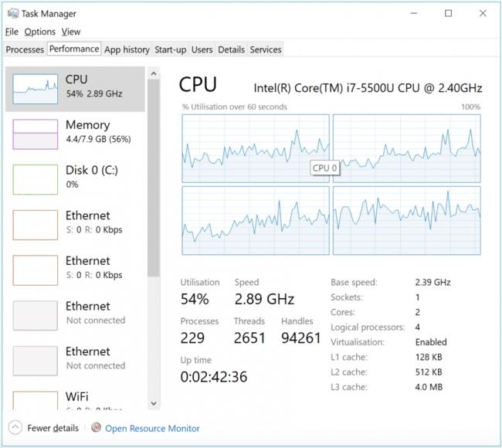
Task: Click the sidebar scrollbar thumb
Action: point(154,178)
